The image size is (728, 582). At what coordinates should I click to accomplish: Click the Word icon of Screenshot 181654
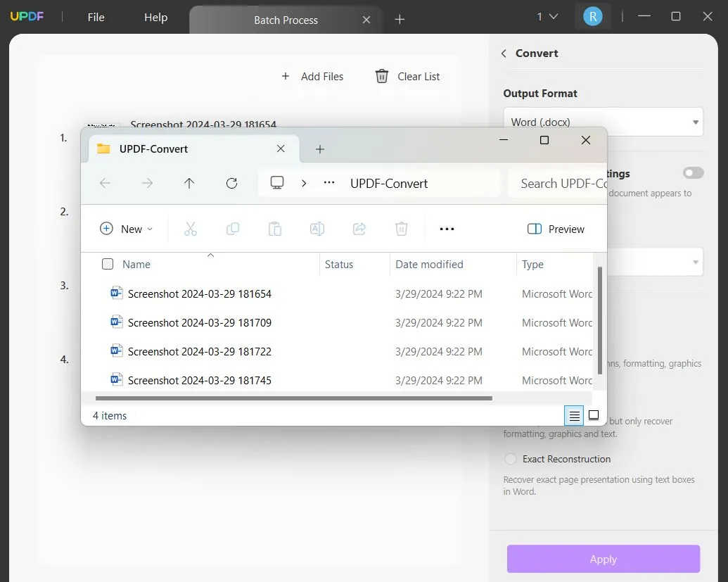[x=117, y=293]
